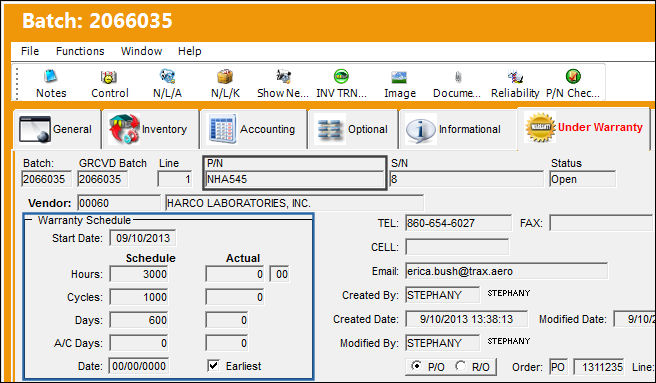Open the Notes toolbar icon
Image resolution: width=656 pixels, height=383 pixels.
51,77
